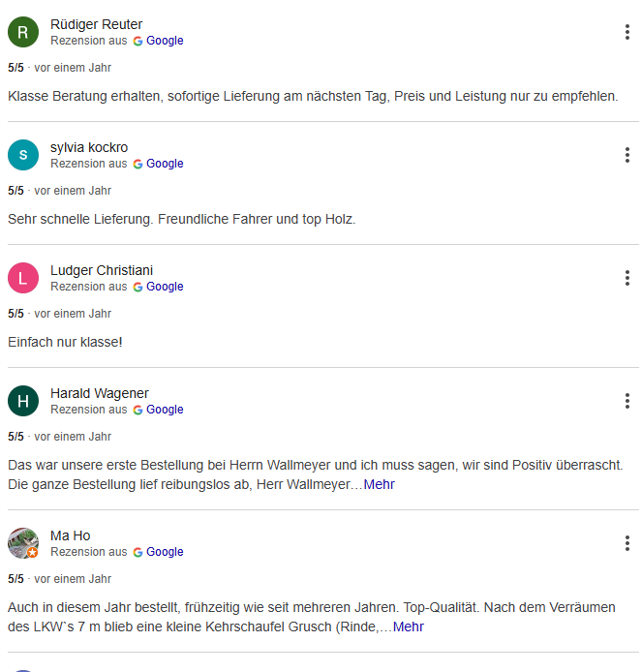
Task: Click Google link under Harald Wagener
Action: 165,410
